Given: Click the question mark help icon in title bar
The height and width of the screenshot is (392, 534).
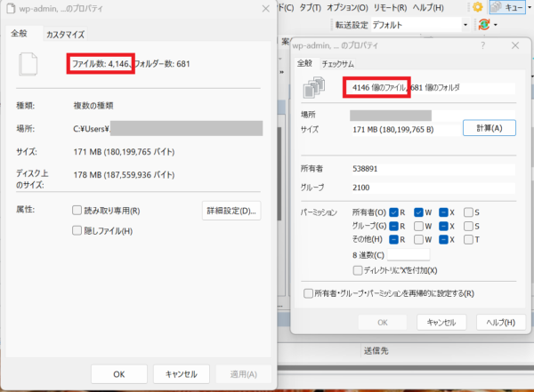Looking at the screenshot, I should coord(482,44).
